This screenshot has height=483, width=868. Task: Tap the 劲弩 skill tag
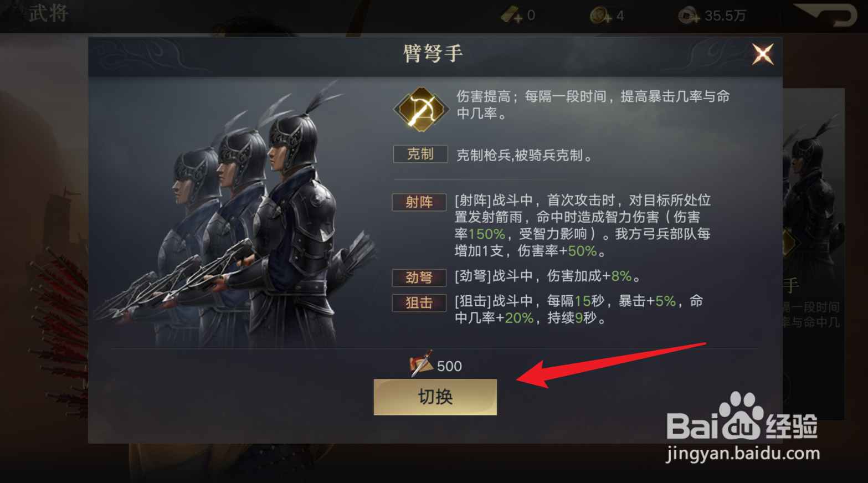click(419, 277)
